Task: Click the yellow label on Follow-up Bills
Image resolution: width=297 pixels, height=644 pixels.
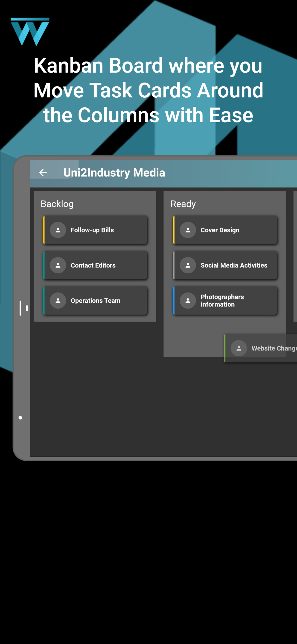Action: [x=44, y=230]
